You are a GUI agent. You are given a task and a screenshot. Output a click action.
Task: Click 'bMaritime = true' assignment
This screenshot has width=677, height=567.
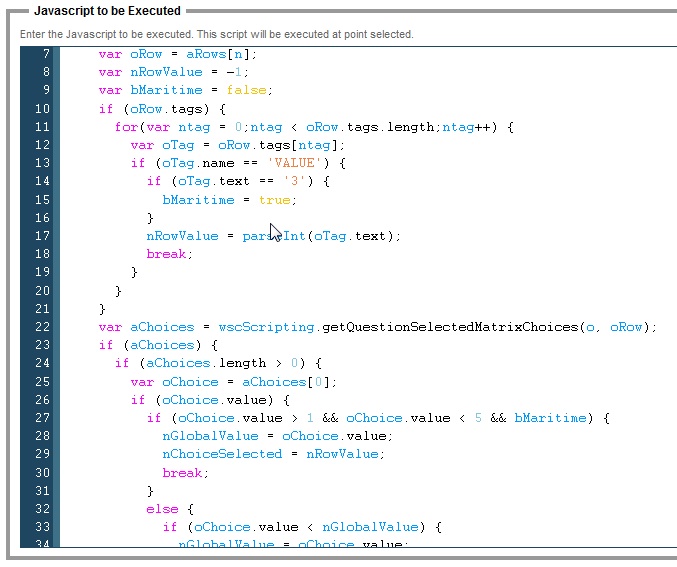tap(228, 200)
